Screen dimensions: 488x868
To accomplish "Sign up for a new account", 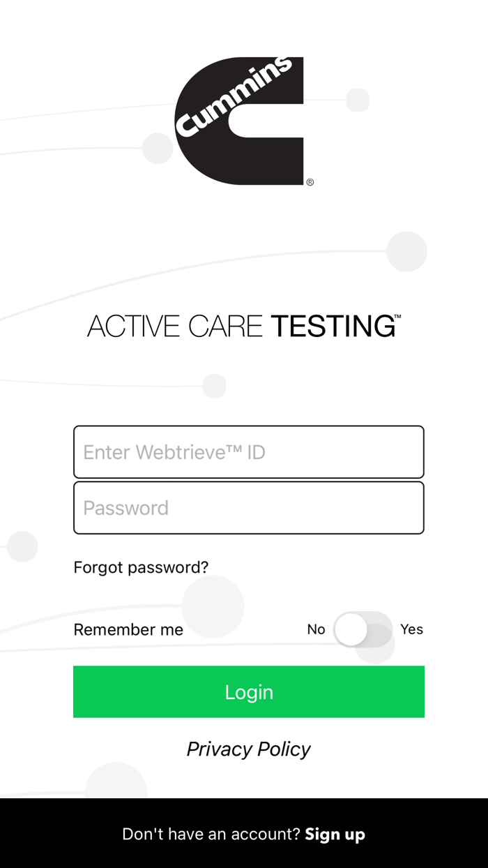I will 335,834.
